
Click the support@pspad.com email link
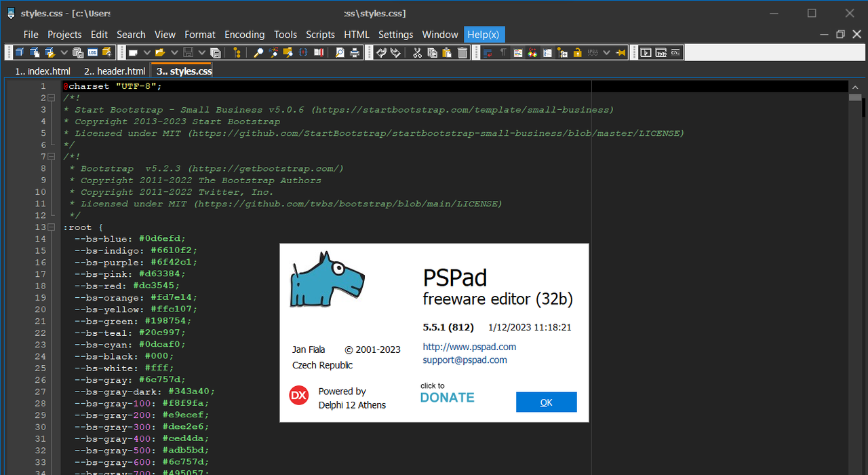(x=465, y=360)
